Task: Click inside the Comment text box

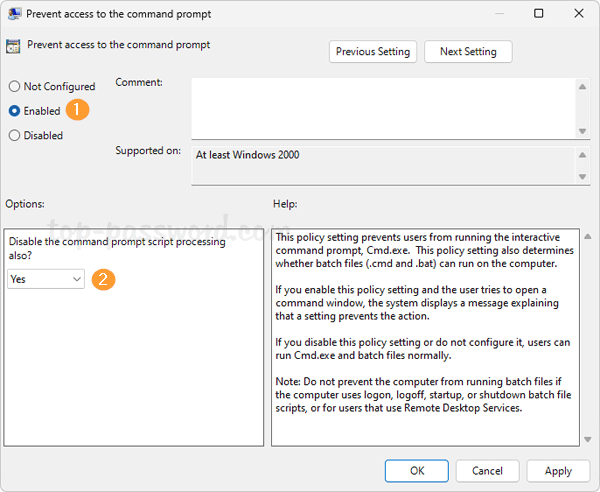Action: pos(380,108)
